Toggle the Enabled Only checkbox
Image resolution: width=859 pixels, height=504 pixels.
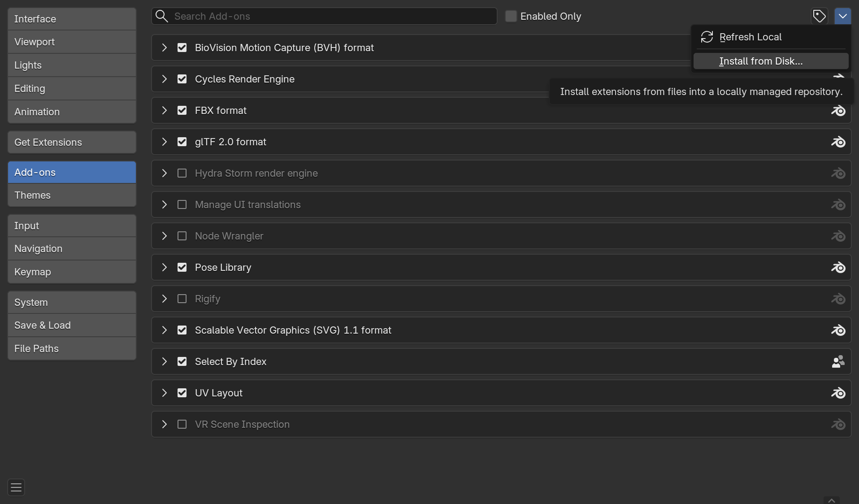click(x=511, y=16)
